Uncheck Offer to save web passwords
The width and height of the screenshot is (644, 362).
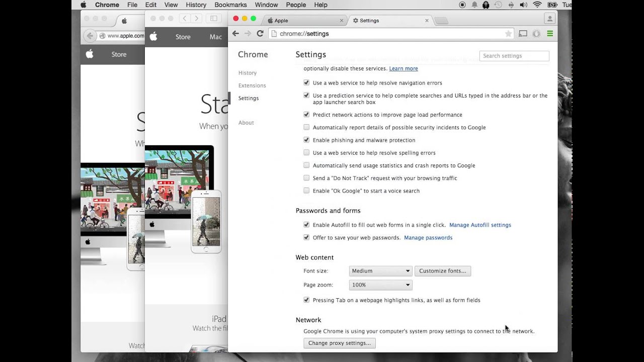click(306, 237)
